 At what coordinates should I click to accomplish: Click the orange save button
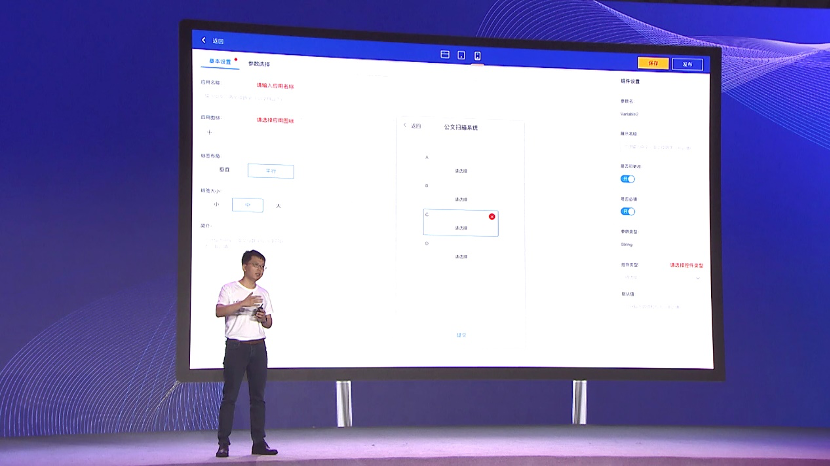pos(653,63)
